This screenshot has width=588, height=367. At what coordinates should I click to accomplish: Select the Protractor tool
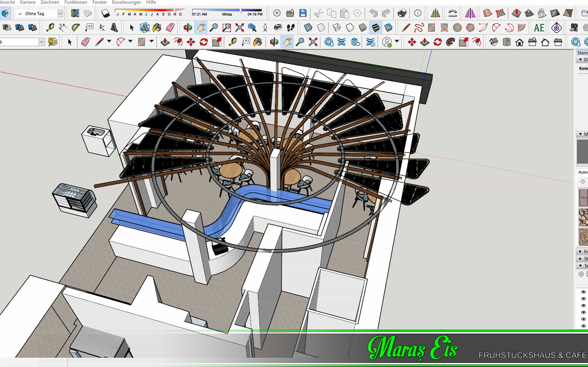(76, 28)
